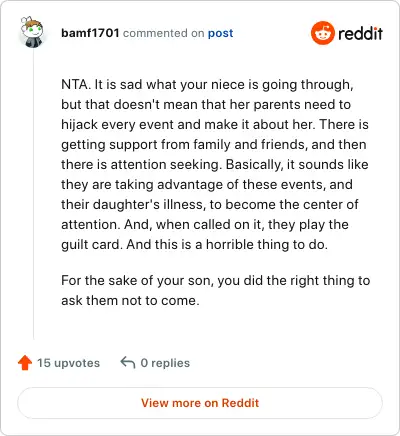
Task: Click the curved reply arrow icon
Action: 128,362
